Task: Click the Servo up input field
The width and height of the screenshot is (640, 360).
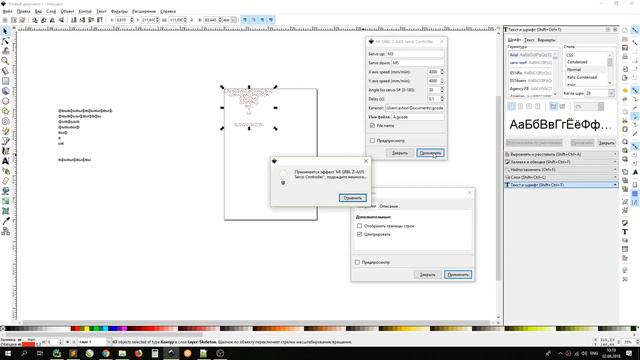Action: pyautogui.click(x=415, y=54)
